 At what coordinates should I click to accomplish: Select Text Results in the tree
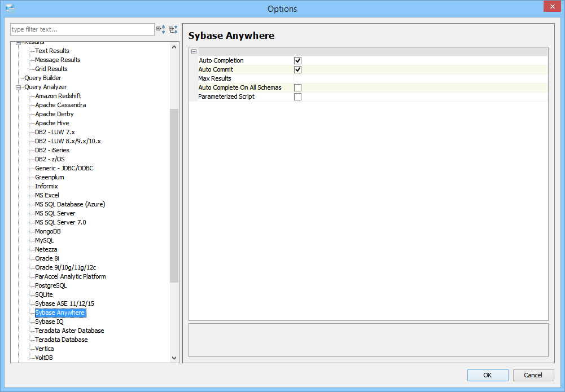[52, 51]
